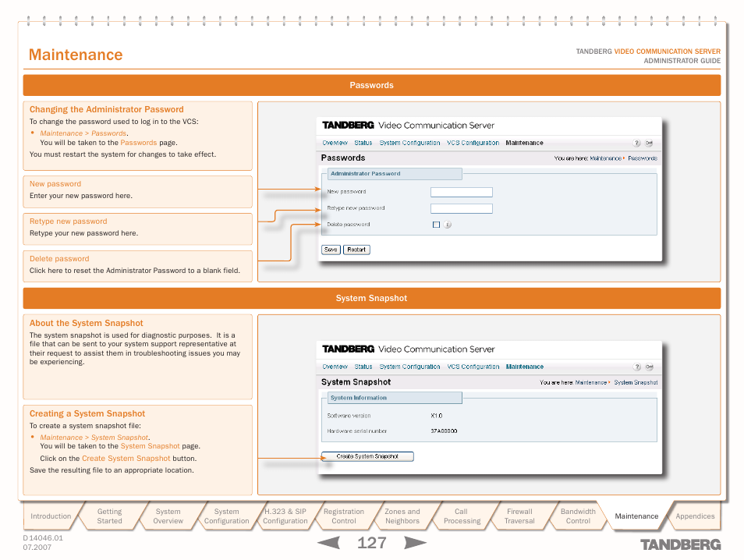Open System Configuration menu in Passwords screenshot

pyautogui.click(x=409, y=143)
